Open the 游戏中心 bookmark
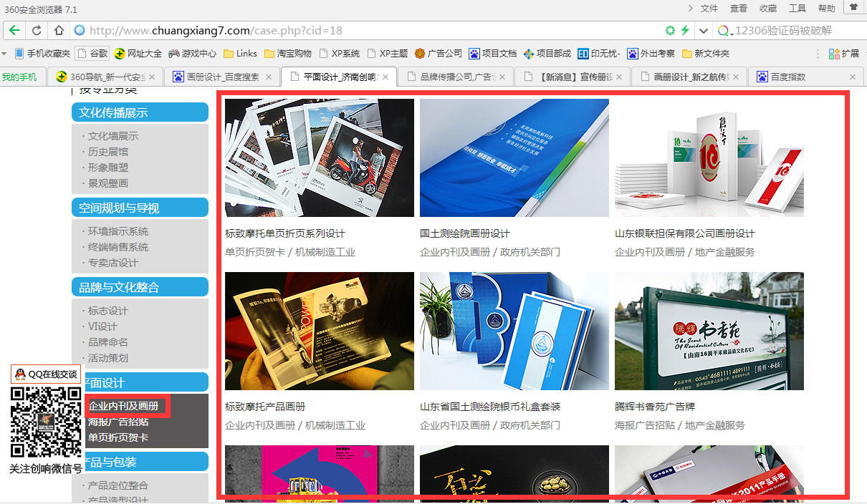The image size is (867, 504). [x=192, y=53]
